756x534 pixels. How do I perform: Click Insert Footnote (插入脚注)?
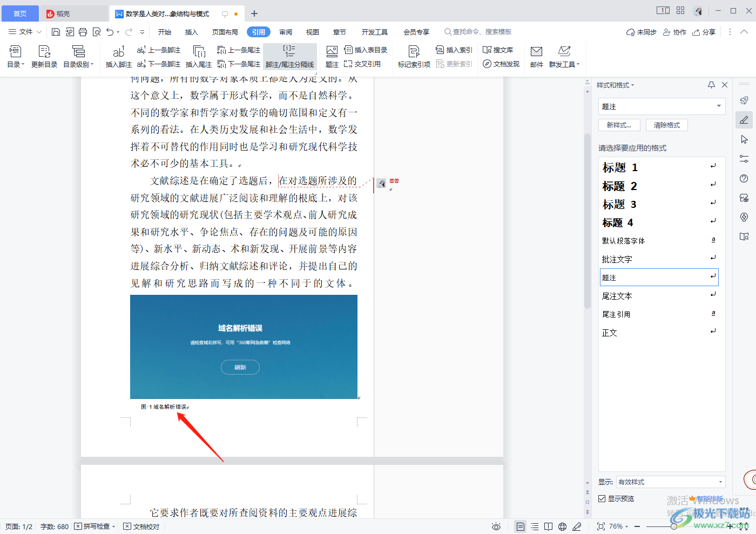[x=118, y=56]
